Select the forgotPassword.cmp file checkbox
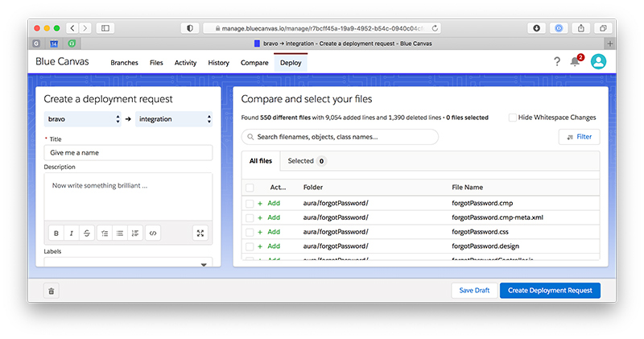Screen dimensions: 644x339 click(250, 204)
